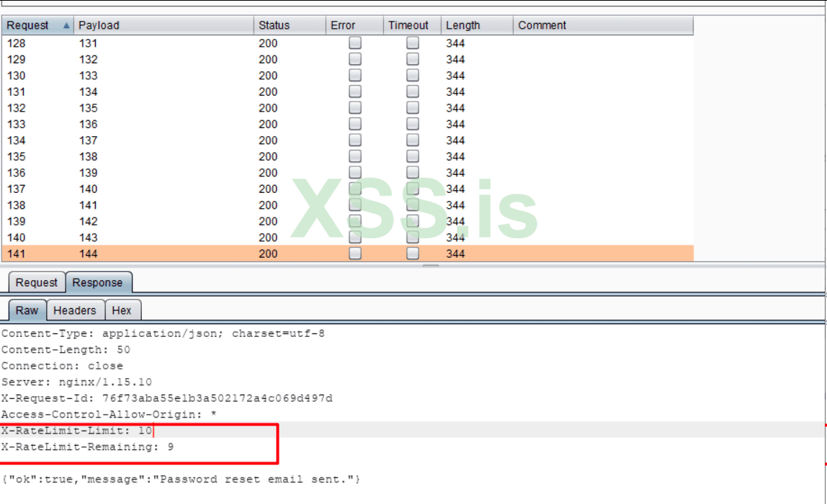Tick the Error checkbox for request 128
This screenshot has height=504, width=827.
(x=355, y=42)
